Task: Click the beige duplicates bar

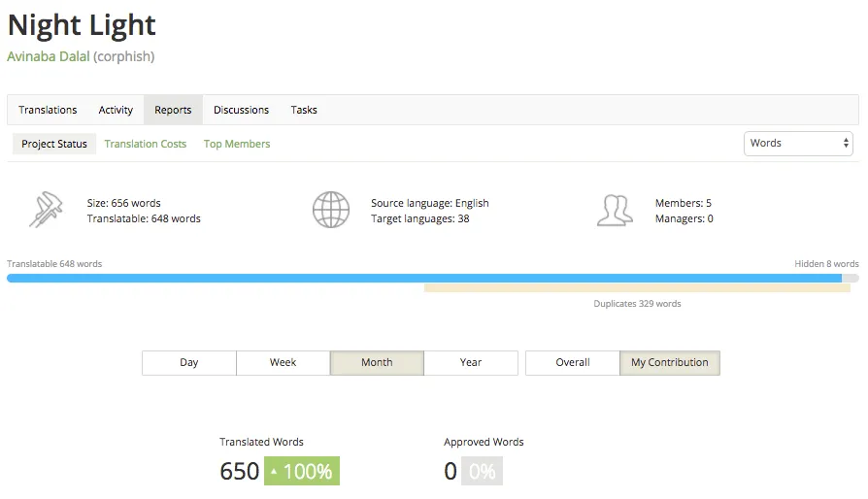Action: click(637, 288)
